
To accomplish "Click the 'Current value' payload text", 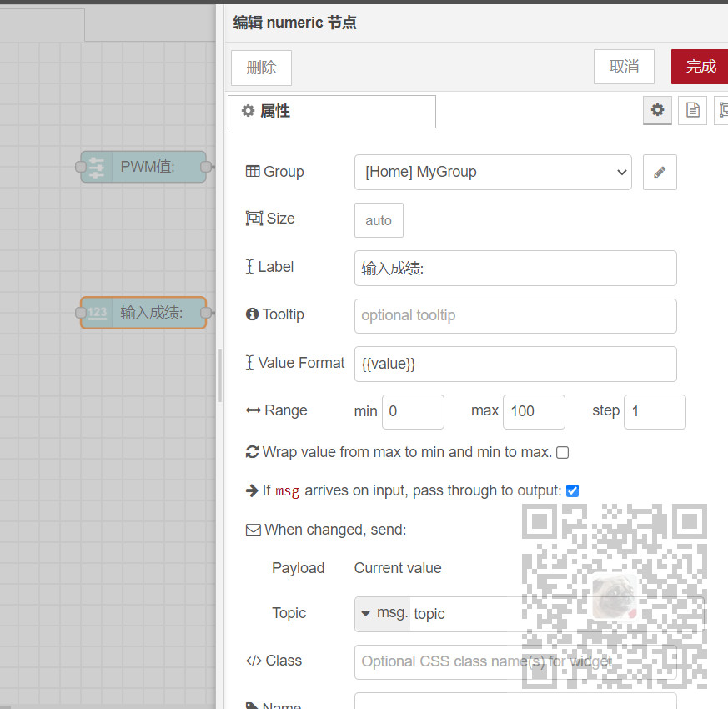I will tap(398, 568).
